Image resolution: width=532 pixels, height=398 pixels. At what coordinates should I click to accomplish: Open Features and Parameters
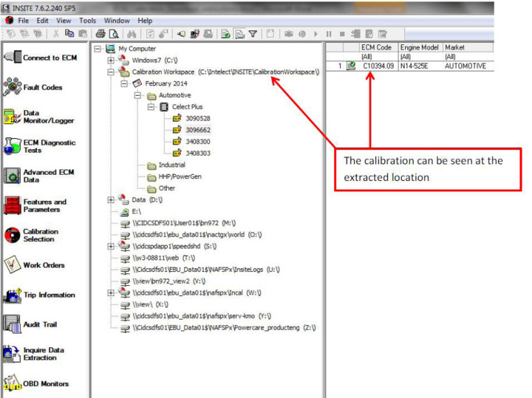point(35,205)
